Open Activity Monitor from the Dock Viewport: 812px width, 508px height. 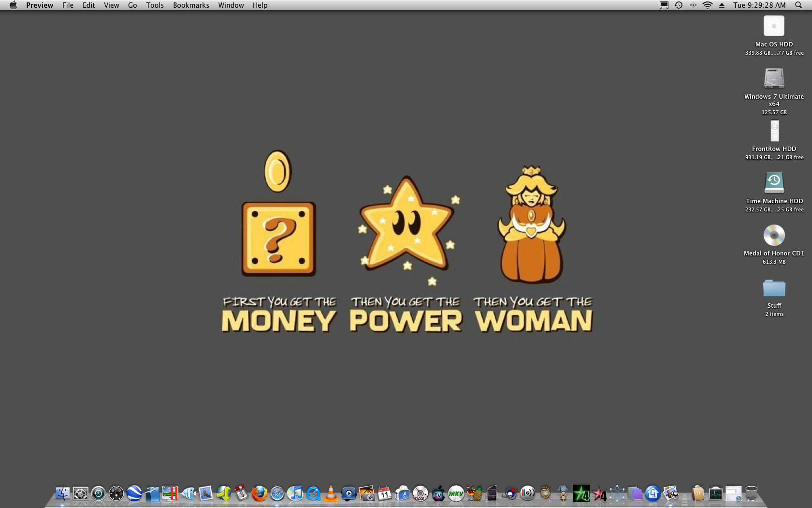point(715,493)
